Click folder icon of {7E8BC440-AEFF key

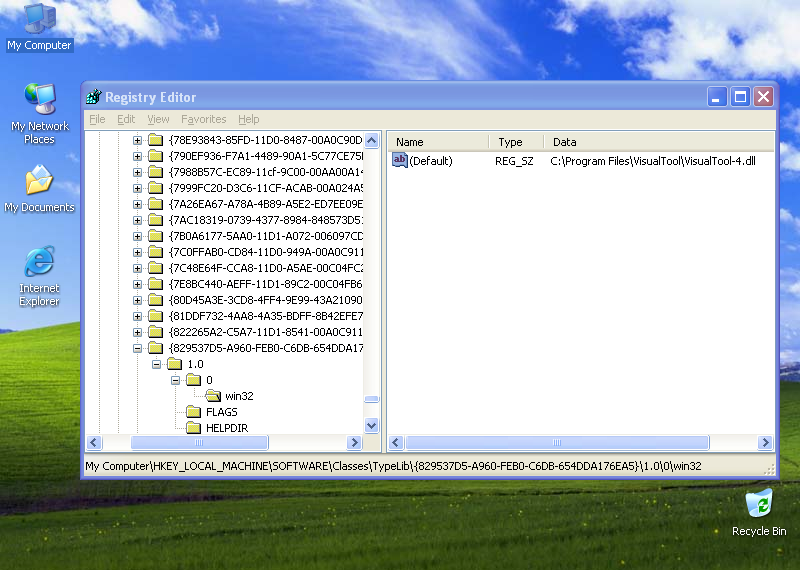(156, 284)
